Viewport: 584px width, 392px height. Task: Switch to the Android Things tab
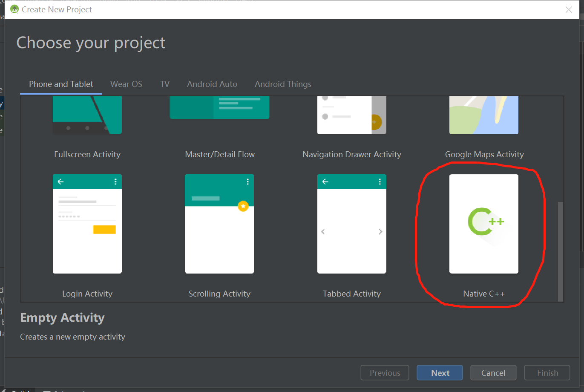pyautogui.click(x=283, y=84)
